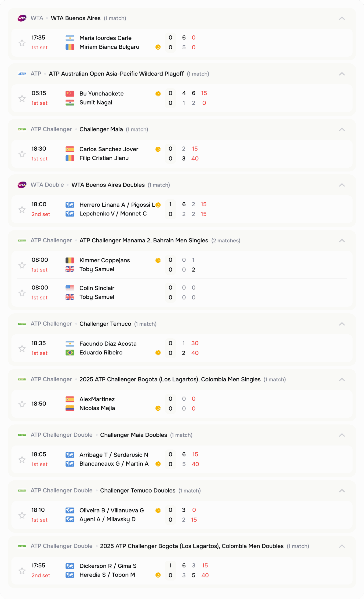
Task: Open the Kimmer Coppejans player name
Action: coord(105,260)
